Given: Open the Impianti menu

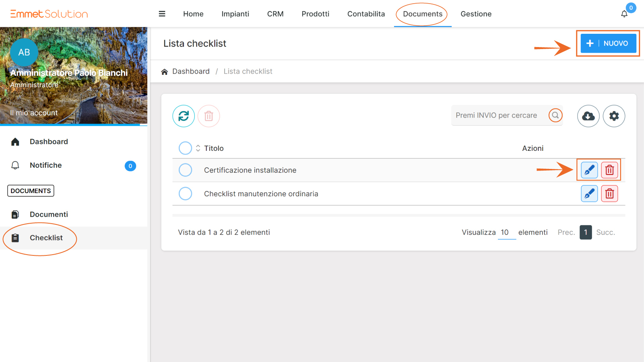Looking at the screenshot, I should 235,14.
